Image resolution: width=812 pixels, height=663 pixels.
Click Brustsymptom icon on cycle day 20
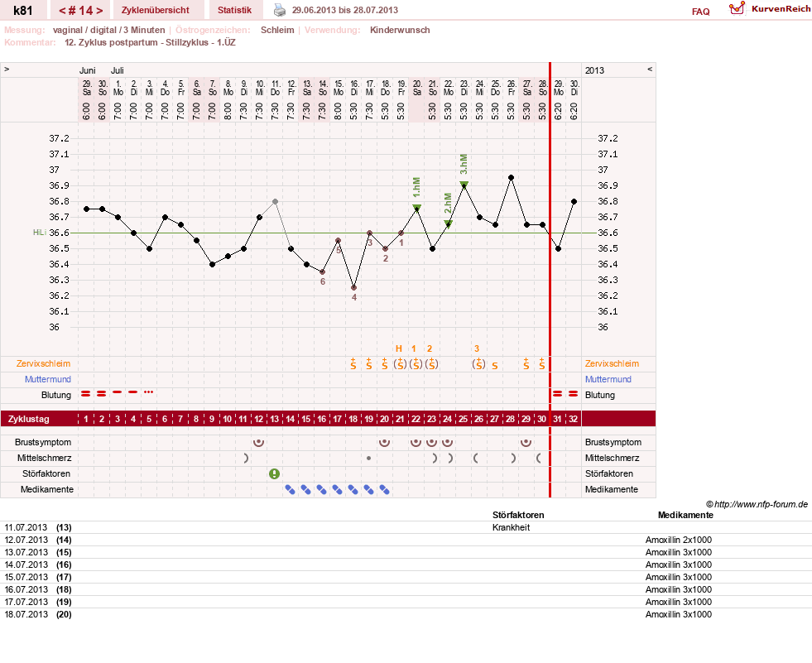[x=384, y=442]
